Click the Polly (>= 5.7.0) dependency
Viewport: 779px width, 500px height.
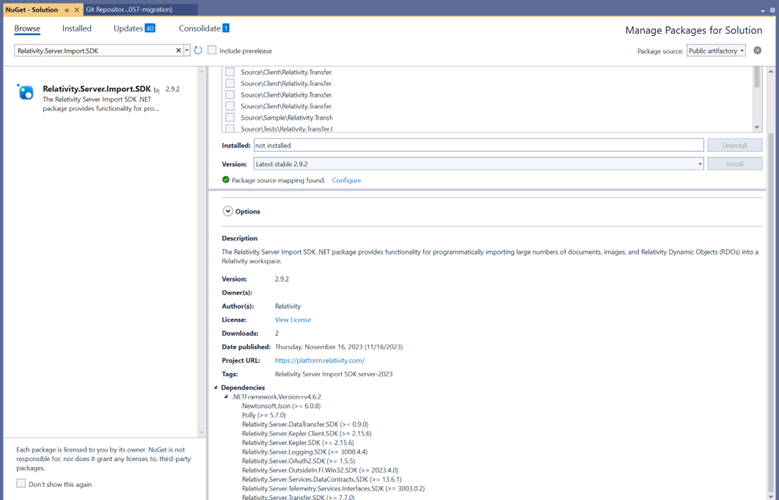coord(264,415)
